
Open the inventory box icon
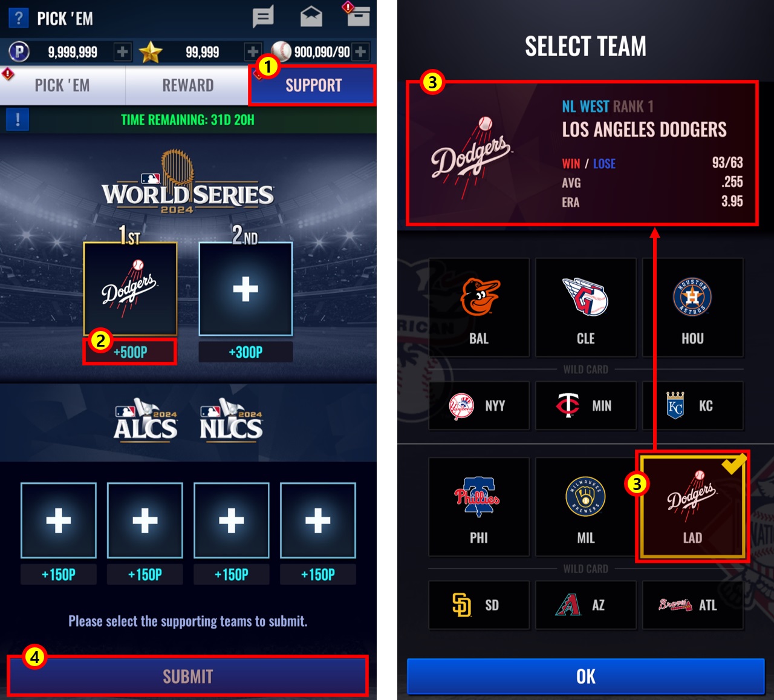358,16
